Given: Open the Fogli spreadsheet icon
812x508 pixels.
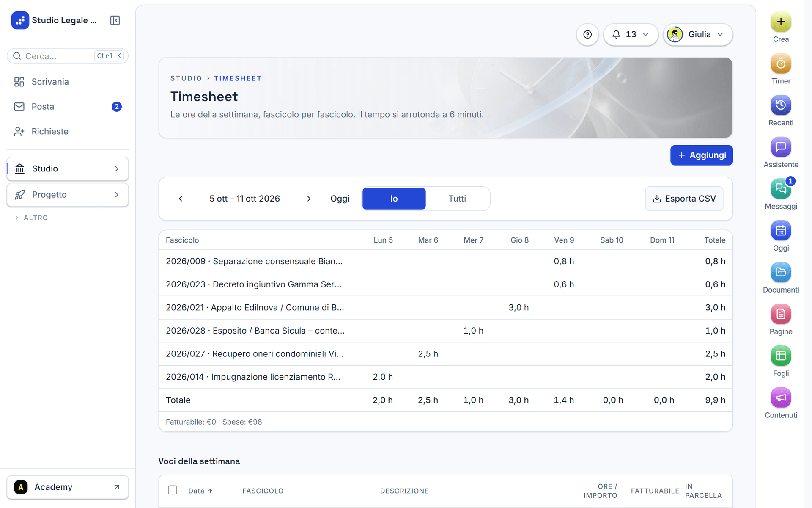Looking at the screenshot, I should click(x=781, y=356).
